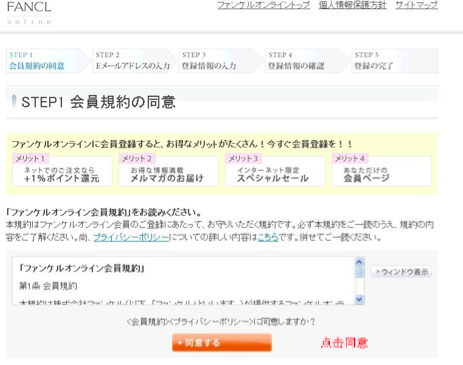The image size is (463, 365).
Task: Select STEP 2 Eメールアドレスの入力 tab
Action: pos(134,61)
